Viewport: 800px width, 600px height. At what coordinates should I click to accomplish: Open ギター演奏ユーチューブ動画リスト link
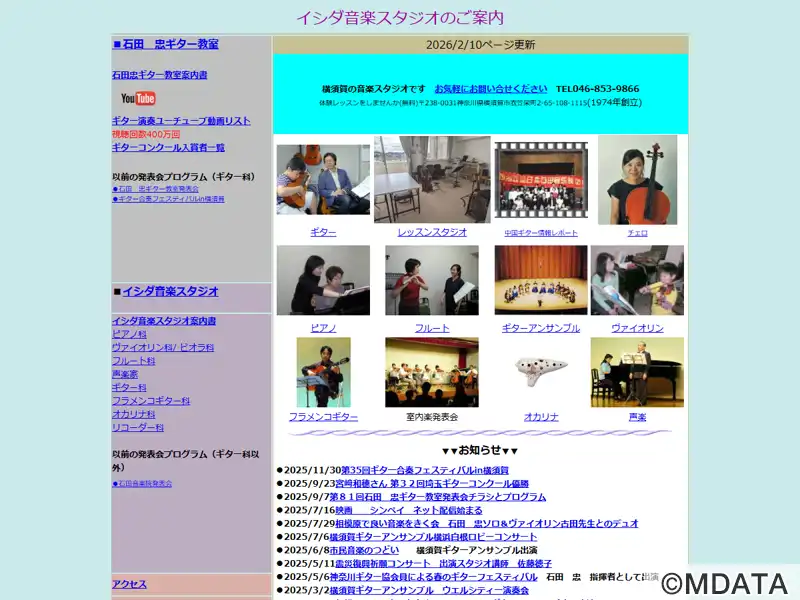[x=181, y=121]
